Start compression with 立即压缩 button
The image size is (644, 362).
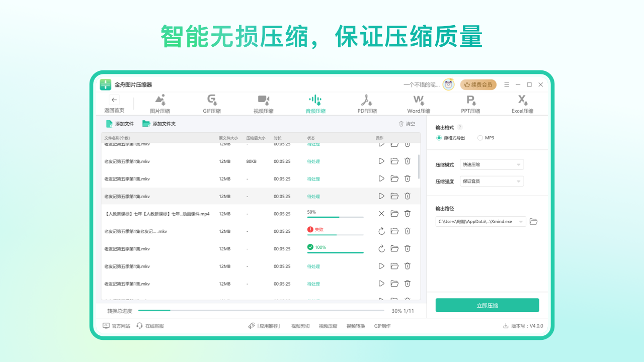(x=487, y=305)
